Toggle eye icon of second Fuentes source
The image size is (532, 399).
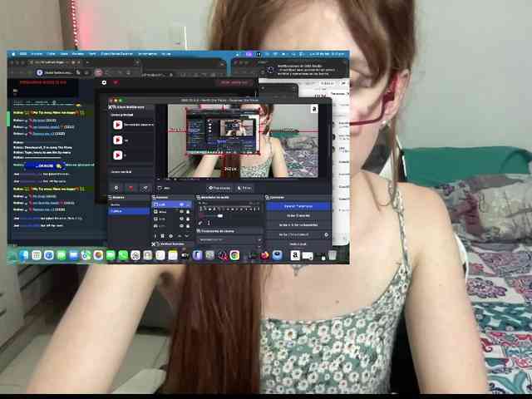pyautogui.click(x=181, y=212)
